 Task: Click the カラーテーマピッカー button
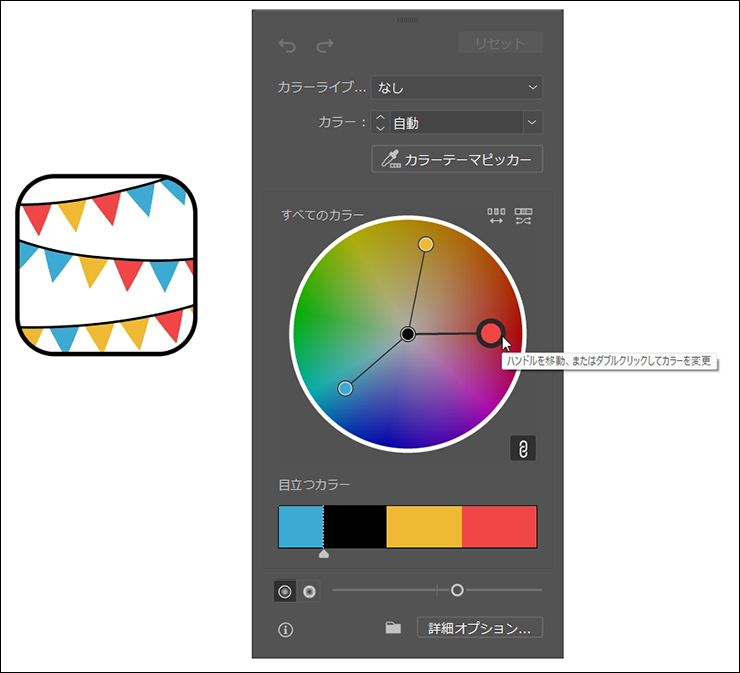click(456, 159)
